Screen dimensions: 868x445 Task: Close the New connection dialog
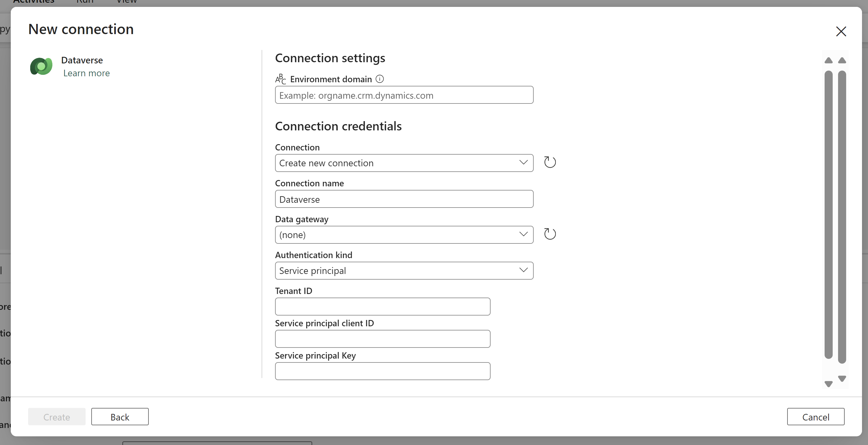pos(841,31)
